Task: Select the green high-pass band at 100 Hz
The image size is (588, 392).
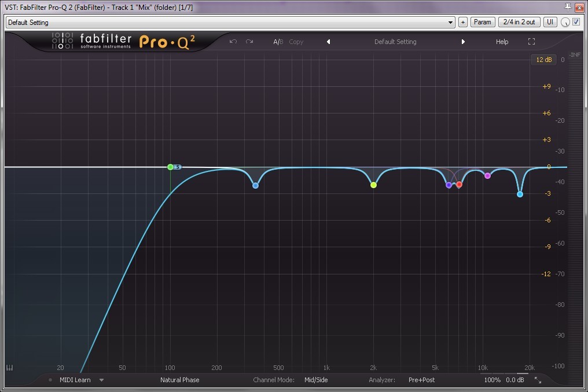Action: click(170, 167)
